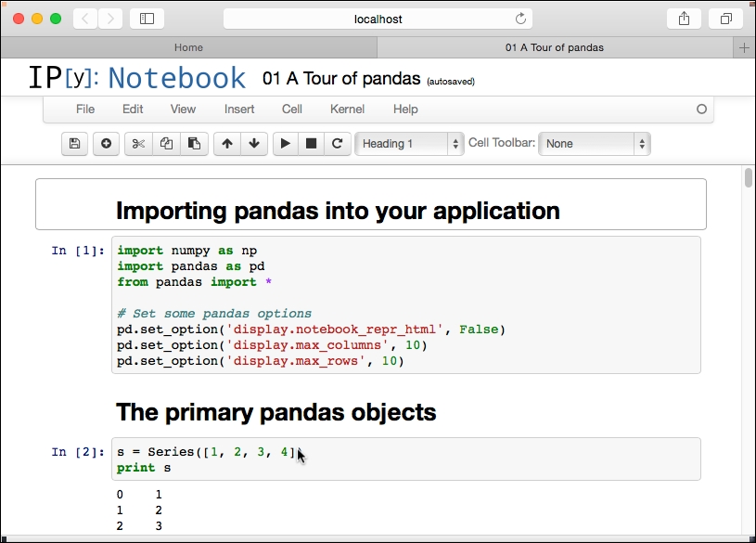756x543 pixels.
Task: Move selected cell down with arrow icon
Action: (x=254, y=143)
